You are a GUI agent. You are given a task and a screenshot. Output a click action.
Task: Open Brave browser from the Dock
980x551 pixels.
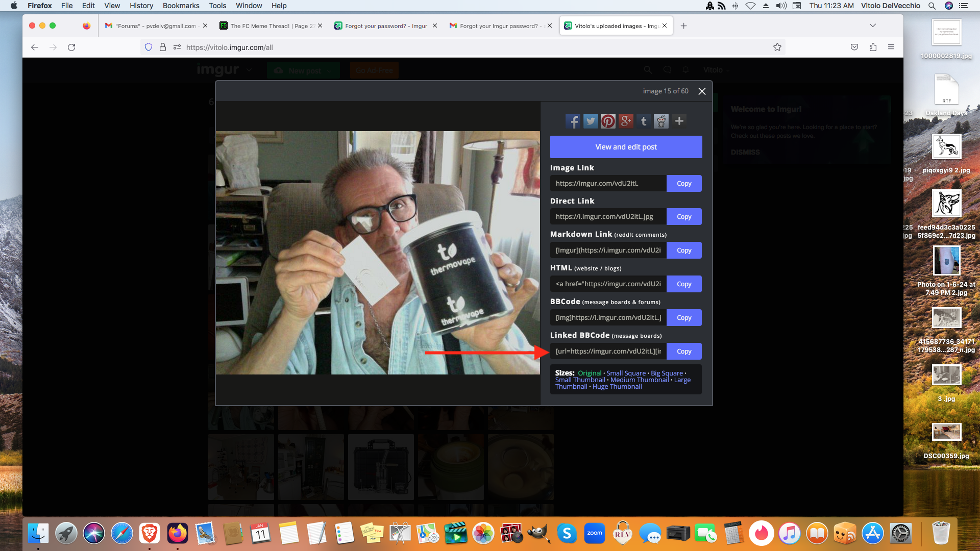click(x=150, y=534)
